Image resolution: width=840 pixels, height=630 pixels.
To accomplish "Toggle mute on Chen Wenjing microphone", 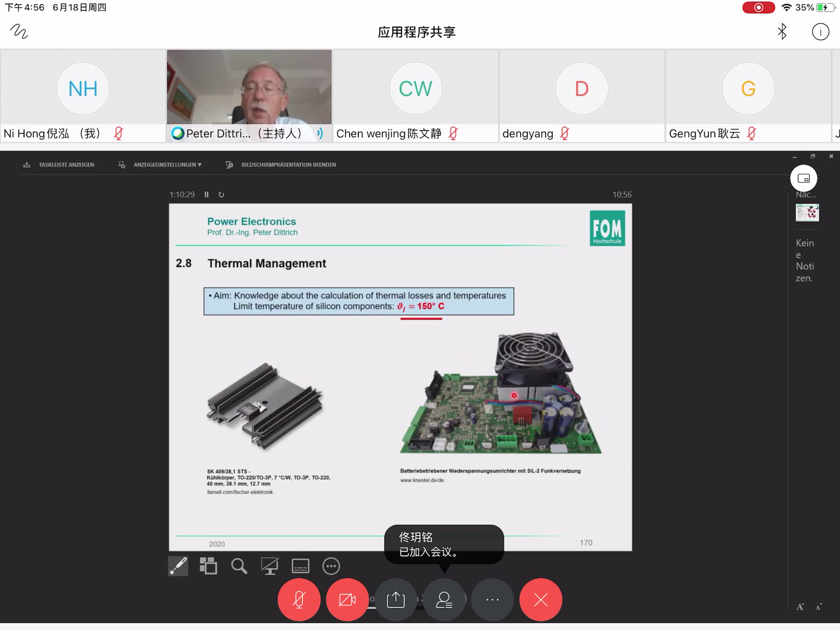I will 456,133.
